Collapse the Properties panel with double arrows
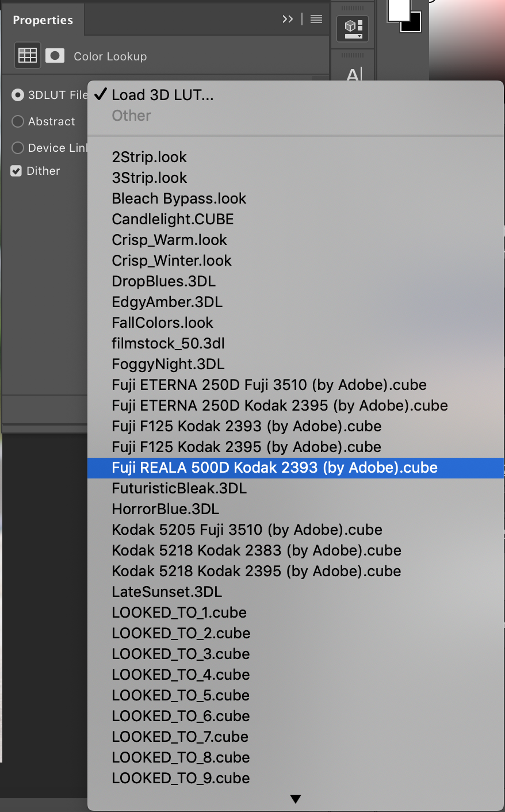Image resolution: width=505 pixels, height=812 pixels. (288, 19)
